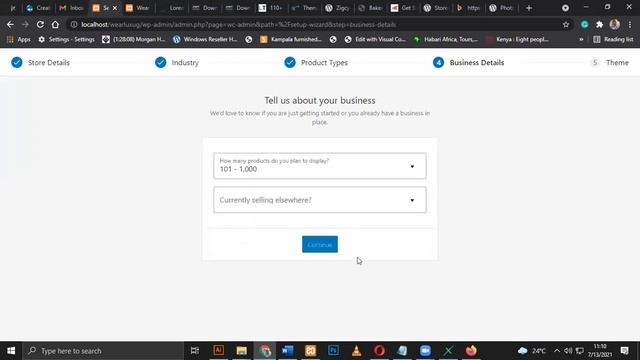
Task: Go to the Industry step
Action: click(x=177, y=62)
